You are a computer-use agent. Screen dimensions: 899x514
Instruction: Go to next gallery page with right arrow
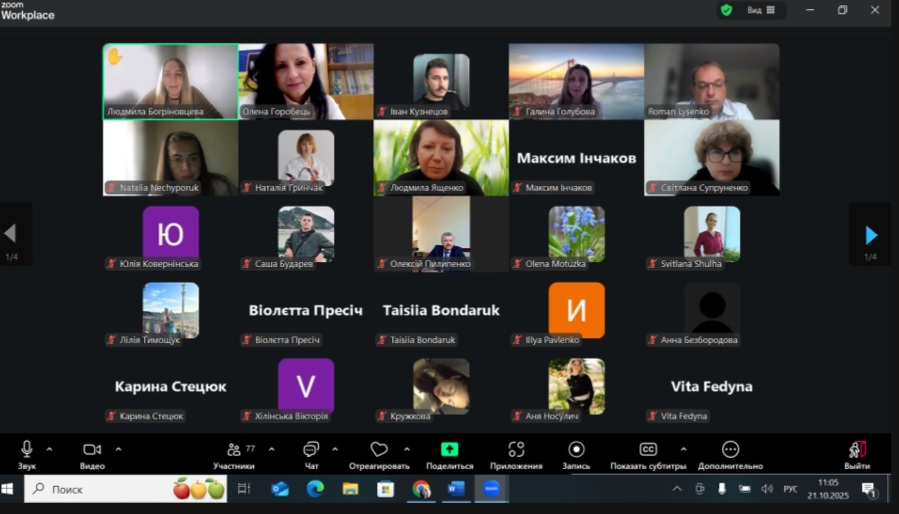coord(870,235)
